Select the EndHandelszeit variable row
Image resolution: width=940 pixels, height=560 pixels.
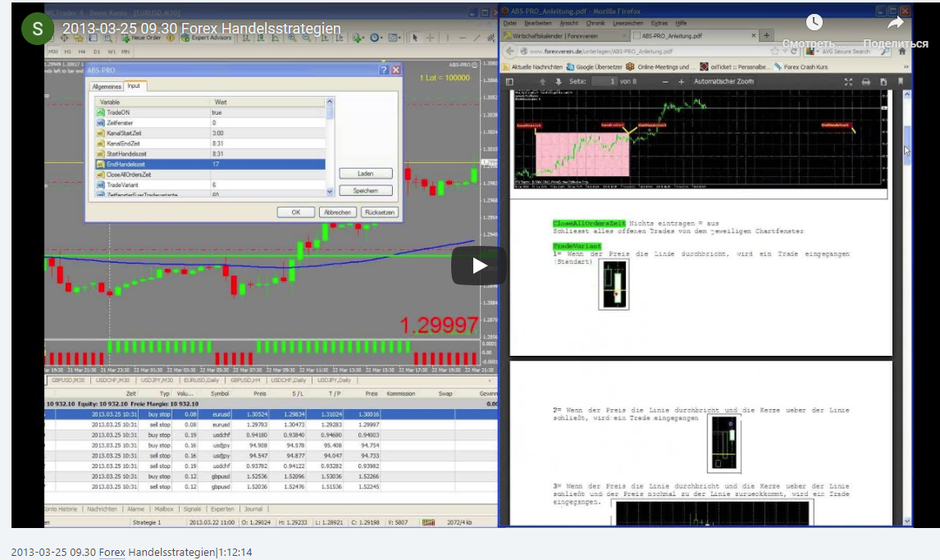pos(164,164)
